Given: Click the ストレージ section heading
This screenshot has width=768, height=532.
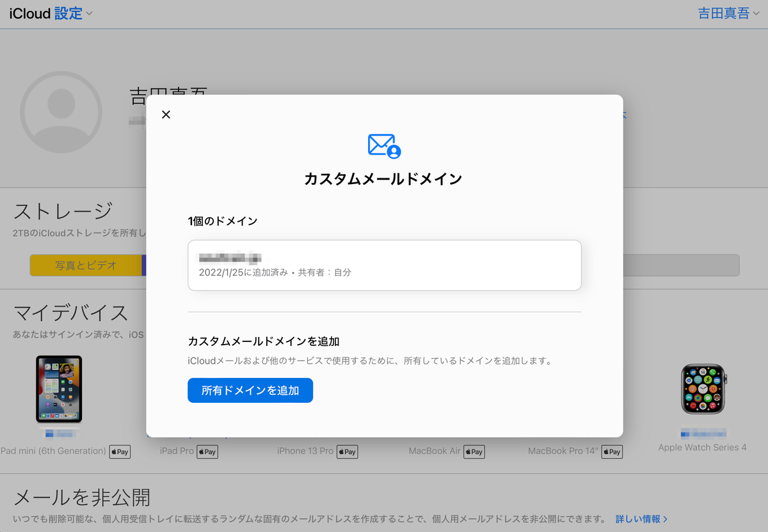Looking at the screenshot, I should [x=63, y=211].
